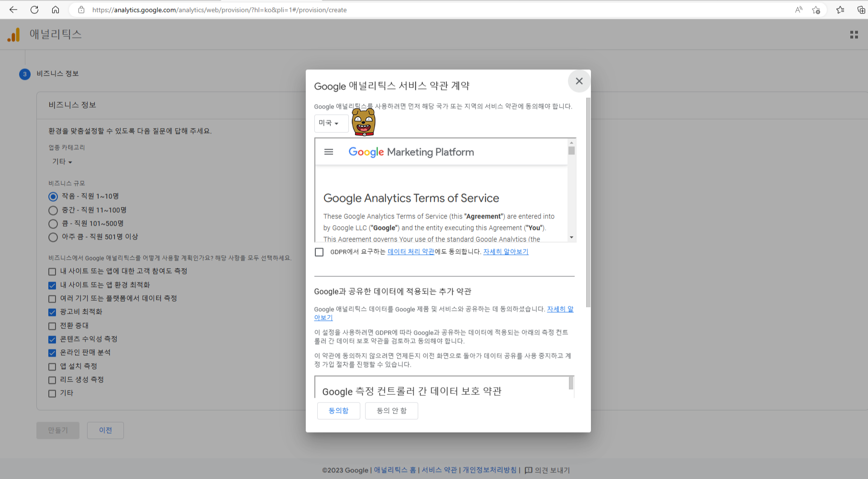Image resolution: width=868 pixels, height=479 pixels.
Task: Click the site lock icon in the address bar
Action: point(81,10)
